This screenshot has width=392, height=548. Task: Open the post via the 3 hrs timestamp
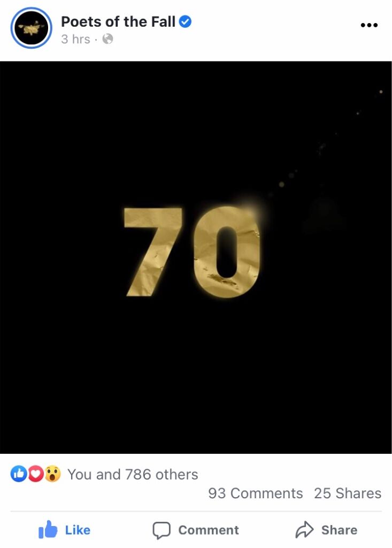75,39
